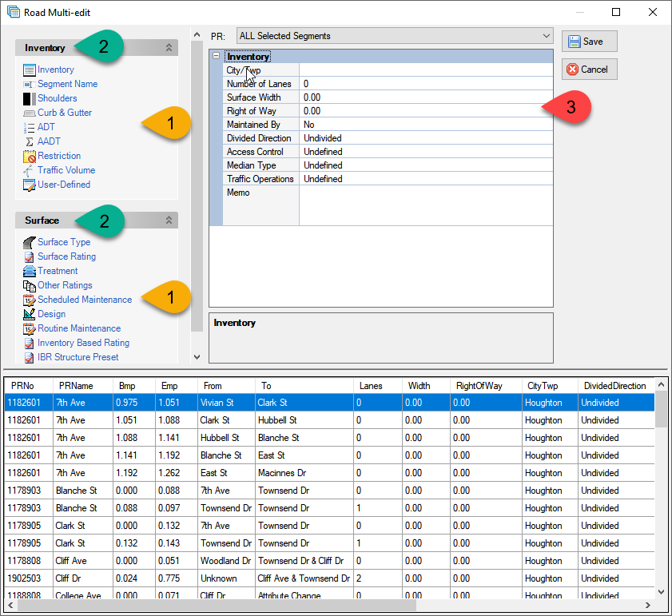The height and width of the screenshot is (616, 672).
Task: Open the IBR Structure Preset link
Action: [78, 357]
